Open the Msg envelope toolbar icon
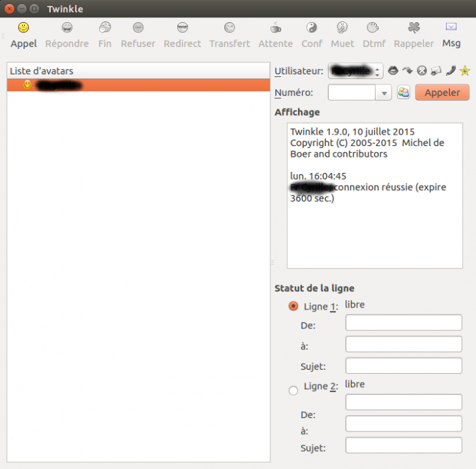 coord(451,27)
